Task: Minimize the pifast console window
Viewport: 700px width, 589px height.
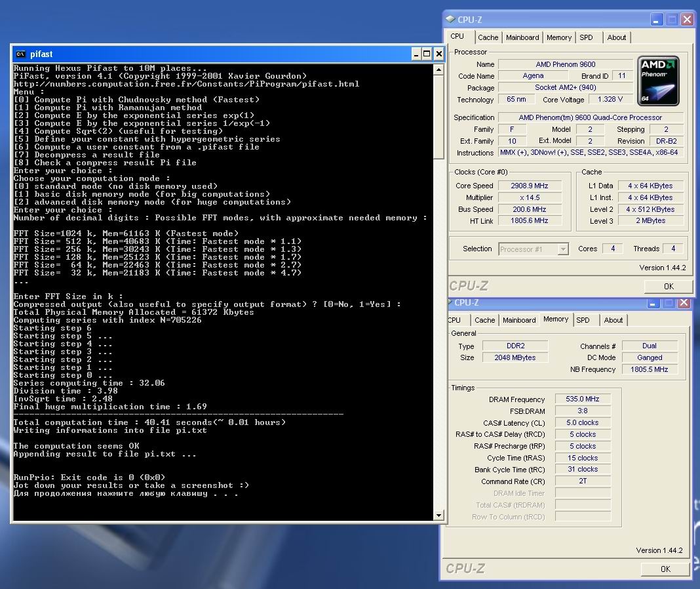Action: click(416, 54)
